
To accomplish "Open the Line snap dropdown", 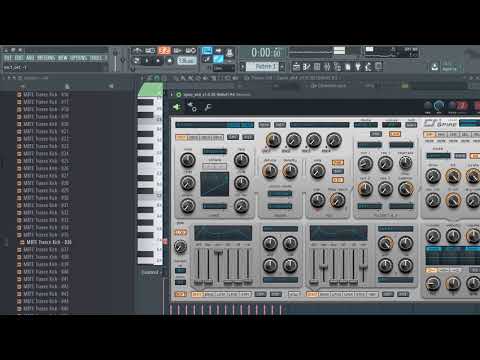I will click(224, 68).
